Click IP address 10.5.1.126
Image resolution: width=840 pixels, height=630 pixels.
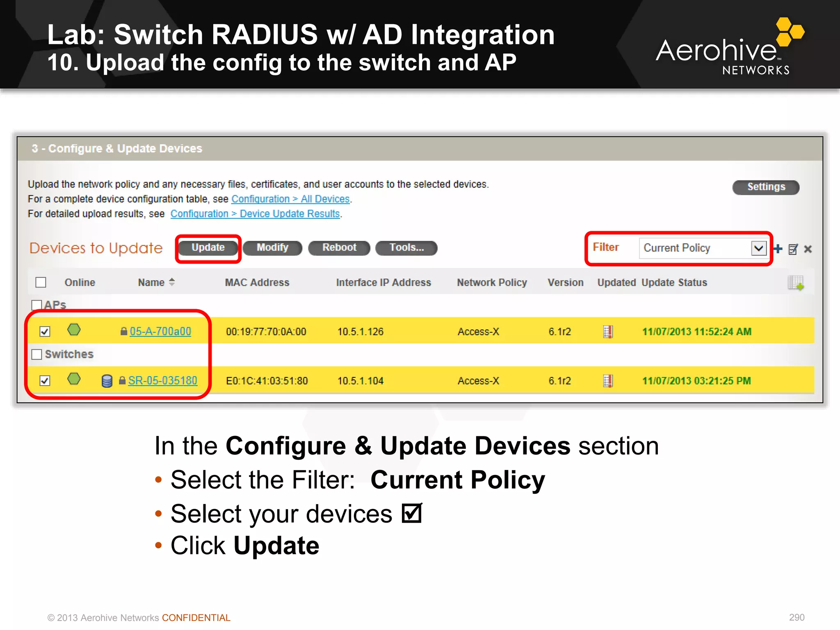pyautogui.click(x=361, y=331)
